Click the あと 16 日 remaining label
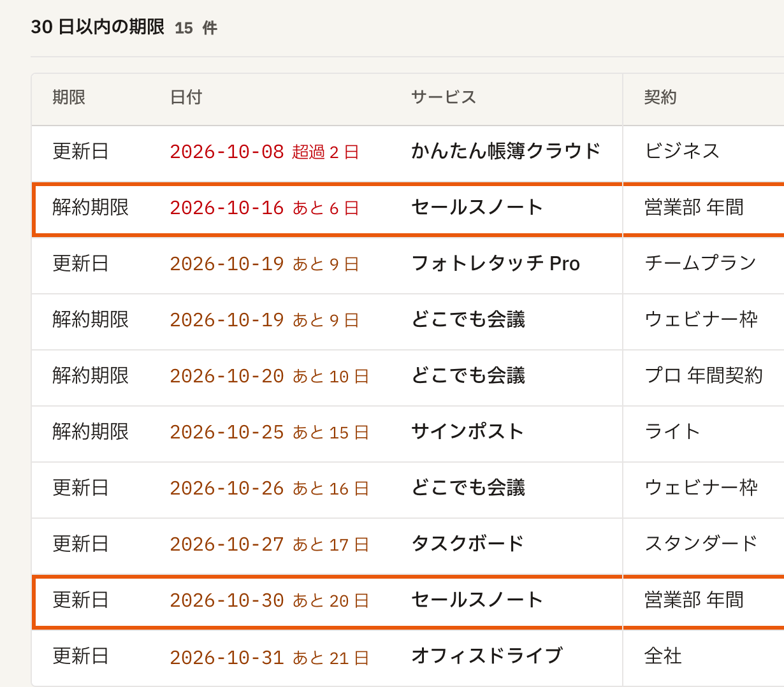 (x=331, y=488)
